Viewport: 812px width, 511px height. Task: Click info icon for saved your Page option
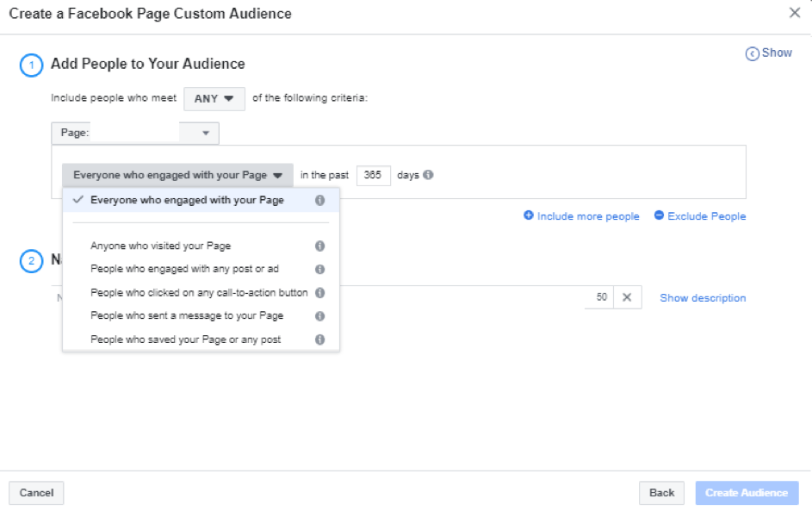pos(320,340)
